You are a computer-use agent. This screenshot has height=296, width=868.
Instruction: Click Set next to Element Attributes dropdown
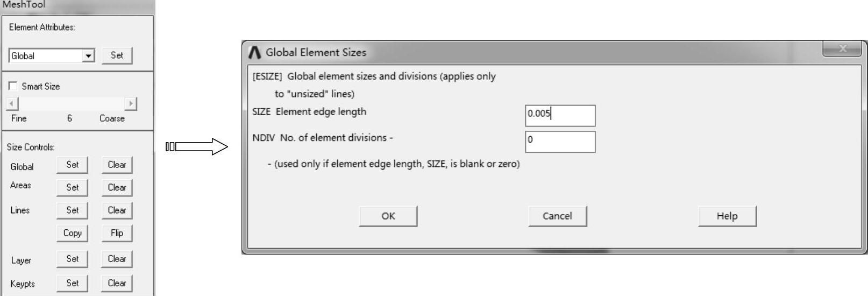tap(117, 55)
